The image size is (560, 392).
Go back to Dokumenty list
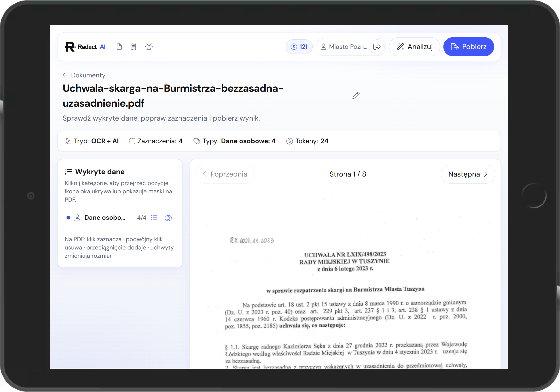point(84,75)
